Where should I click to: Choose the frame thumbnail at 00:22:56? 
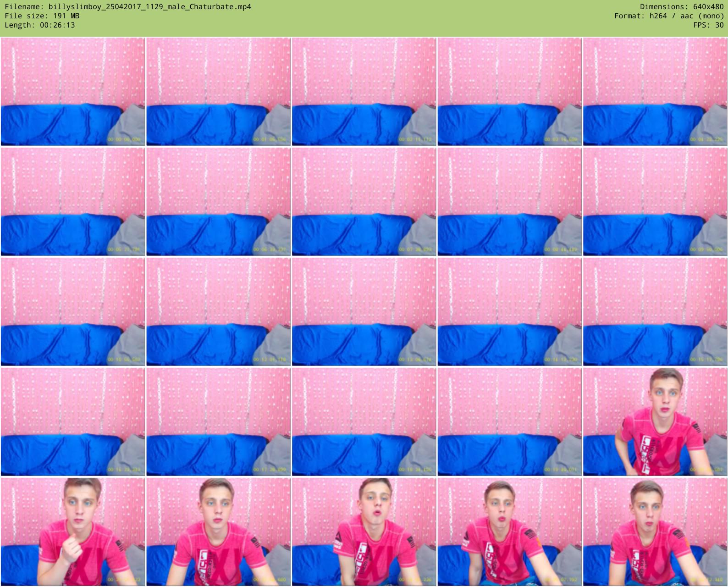tap(218, 532)
